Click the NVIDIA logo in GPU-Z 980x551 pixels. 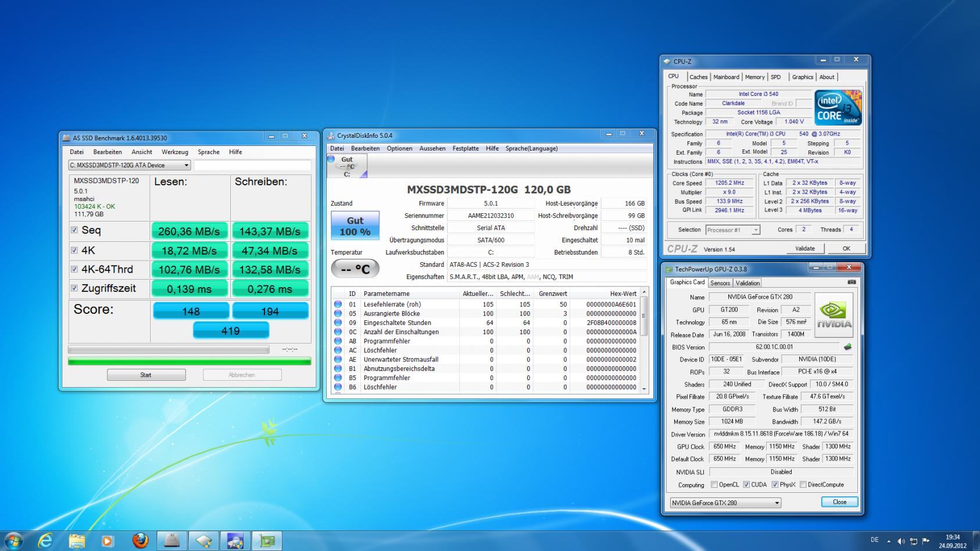(x=834, y=315)
